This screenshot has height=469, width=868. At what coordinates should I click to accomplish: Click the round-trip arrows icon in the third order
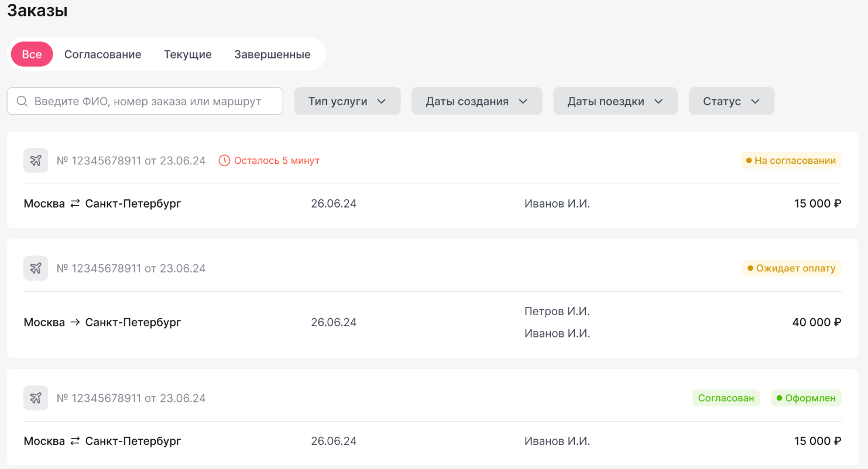point(75,441)
